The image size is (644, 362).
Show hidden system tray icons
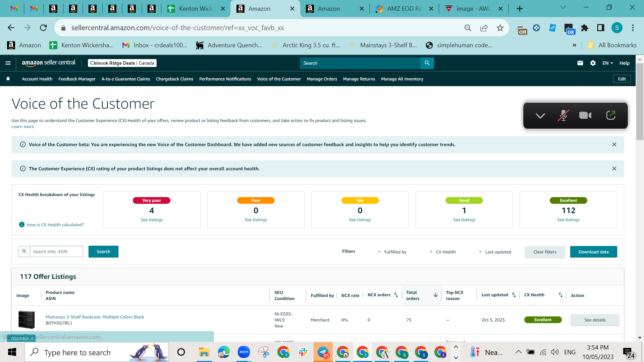(518, 352)
